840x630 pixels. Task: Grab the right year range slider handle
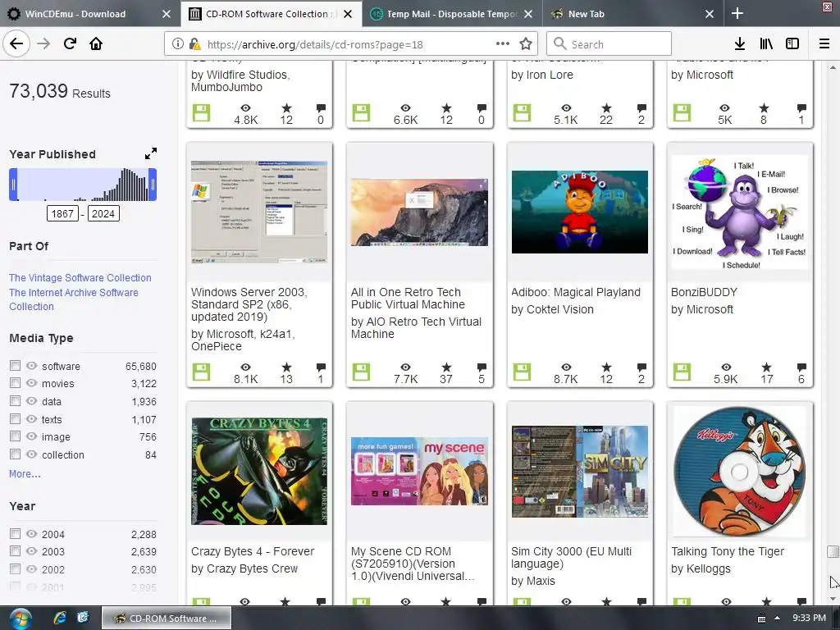coord(153,185)
